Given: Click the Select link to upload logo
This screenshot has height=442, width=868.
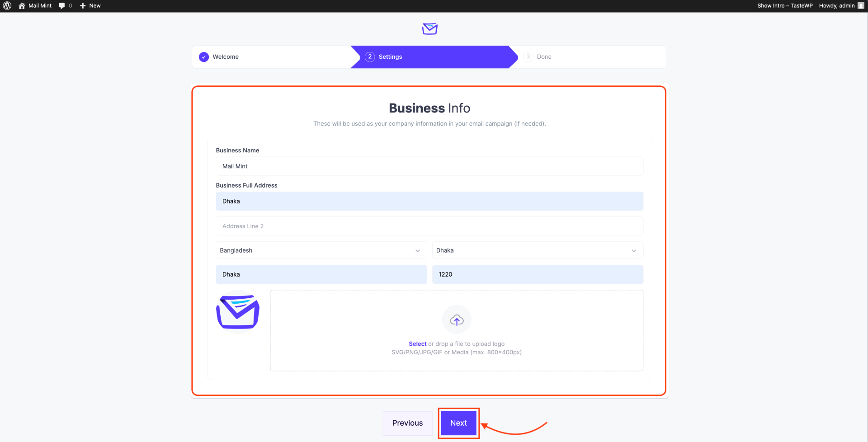Looking at the screenshot, I should (x=417, y=344).
